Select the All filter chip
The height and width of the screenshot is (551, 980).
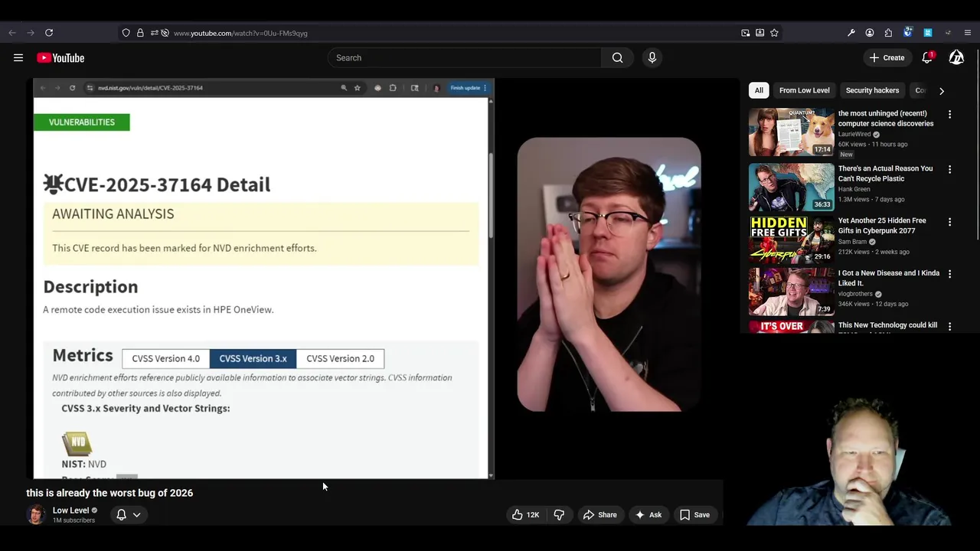pos(759,90)
